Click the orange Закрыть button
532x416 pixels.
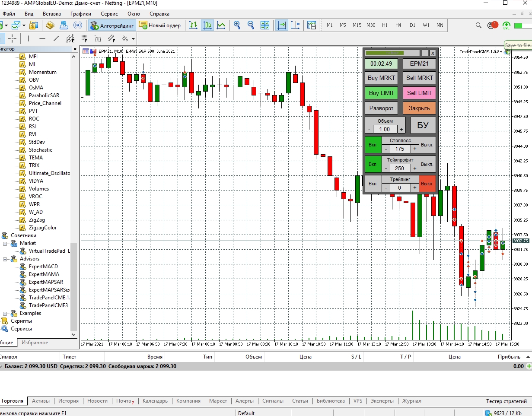[420, 108]
